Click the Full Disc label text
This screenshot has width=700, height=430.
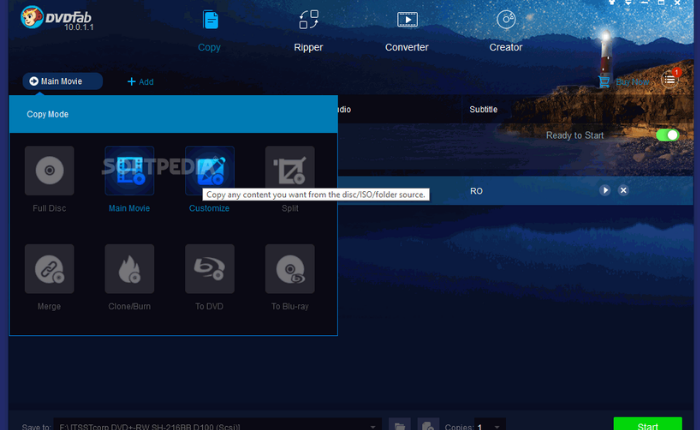49,209
